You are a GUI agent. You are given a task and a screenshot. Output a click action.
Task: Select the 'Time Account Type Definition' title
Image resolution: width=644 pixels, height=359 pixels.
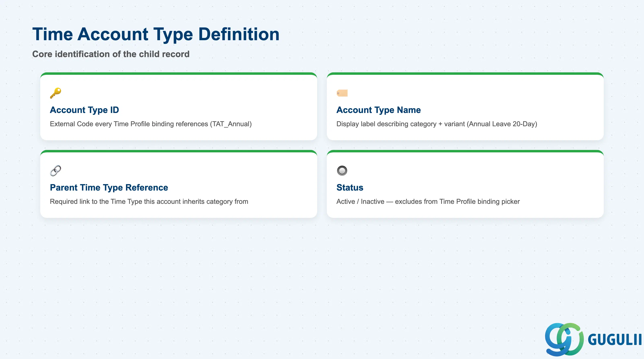click(156, 34)
